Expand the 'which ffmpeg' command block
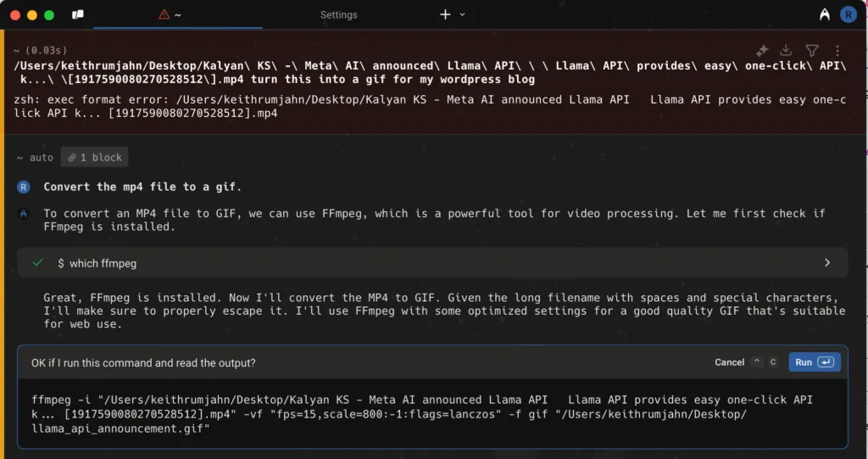The image size is (868, 459). pos(827,263)
